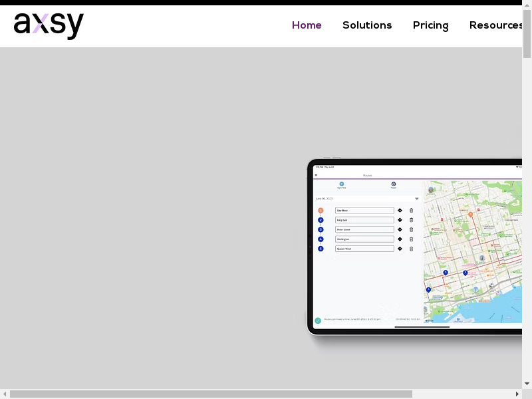Image resolution: width=532 pixels, height=399 pixels.
Task: Delete the Wellington stop using trash icon
Action: [411, 239]
